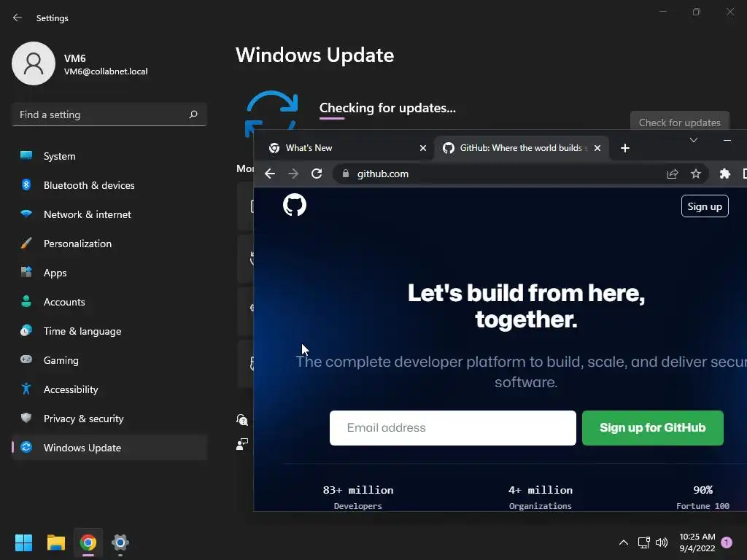Go back in Chrome browser
Viewport: 747px width, 560px height.
[x=270, y=174]
